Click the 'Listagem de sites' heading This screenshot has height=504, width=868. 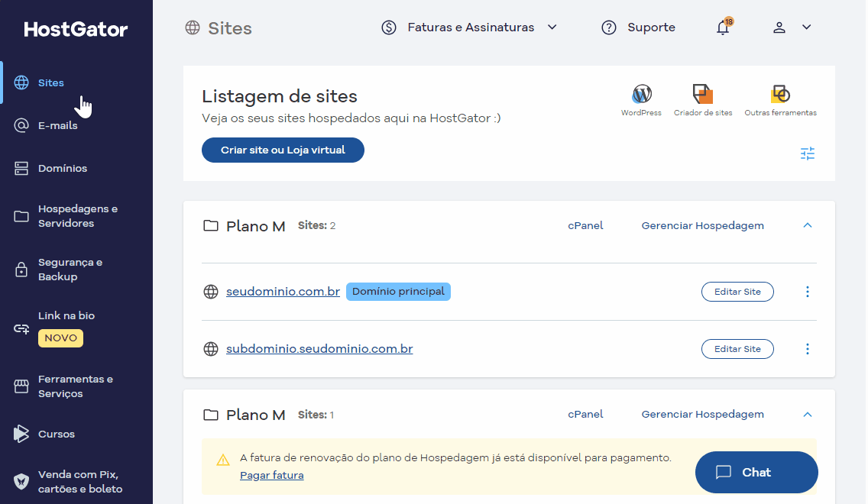280,96
